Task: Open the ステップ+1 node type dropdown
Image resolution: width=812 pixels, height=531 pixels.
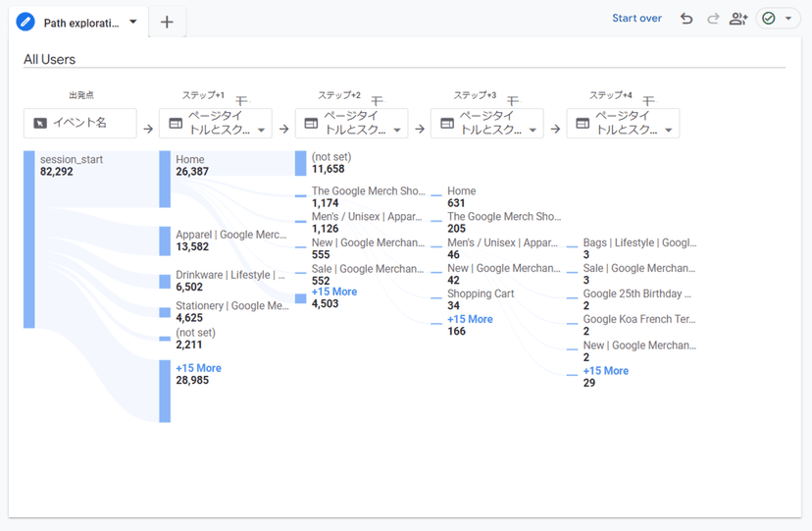Action: point(262,130)
